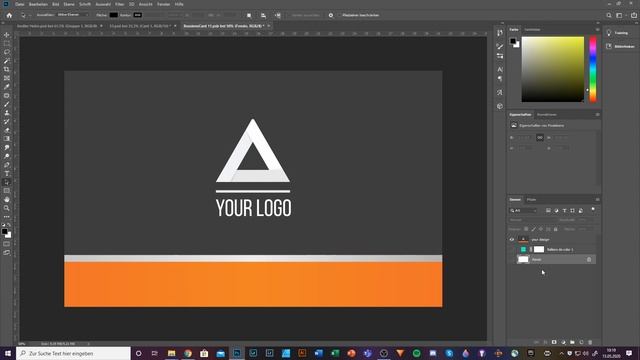Toggle type layer filter in Layers panel
Screen dimensions: 640x360
pos(564,211)
